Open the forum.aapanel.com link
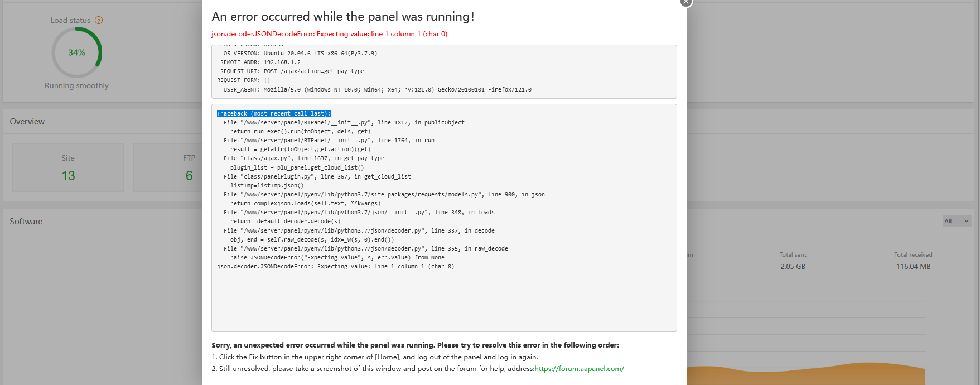 pos(579,369)
